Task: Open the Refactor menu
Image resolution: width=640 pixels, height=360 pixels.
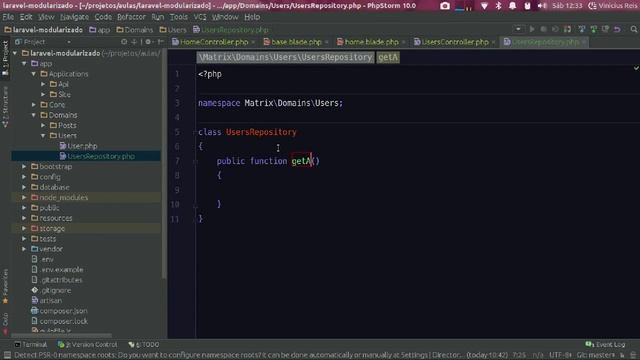Action: pos(131,17)
